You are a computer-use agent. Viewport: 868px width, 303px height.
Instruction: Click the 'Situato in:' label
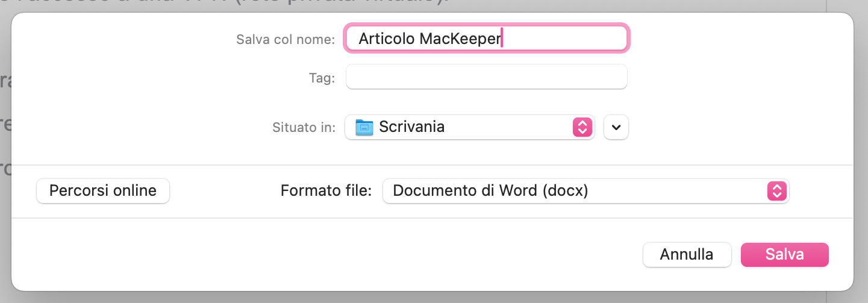[304, 128]
